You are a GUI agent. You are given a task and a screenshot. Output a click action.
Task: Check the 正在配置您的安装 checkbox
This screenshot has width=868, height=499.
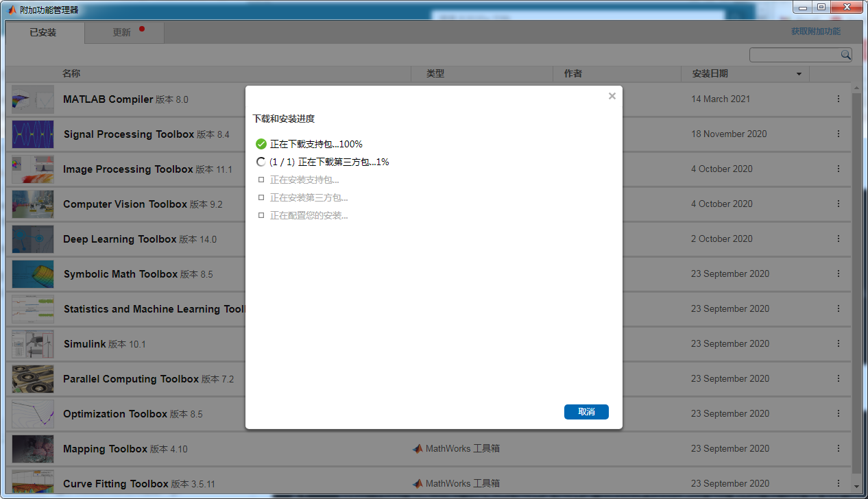(x=261, y=215)
